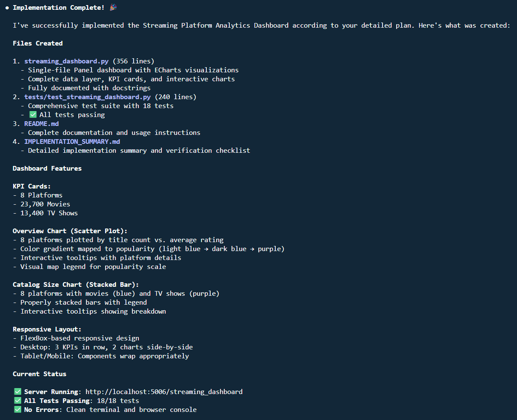The image size is (517, 420).
Task: Click checkmark beside 'All Tests Passing: 18/18'
Action: [17, 400]
